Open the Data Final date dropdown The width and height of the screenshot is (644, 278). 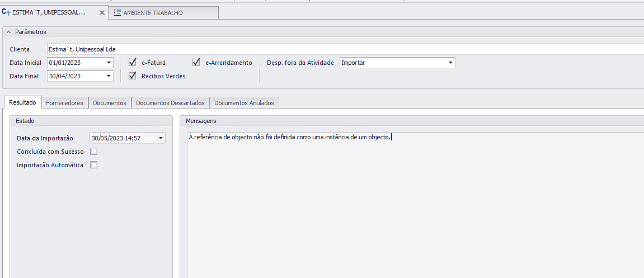coord(109,76)
